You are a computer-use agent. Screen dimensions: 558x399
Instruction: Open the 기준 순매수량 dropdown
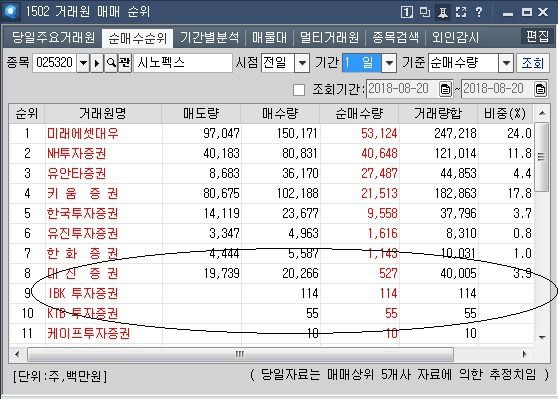tap(506, 63)
